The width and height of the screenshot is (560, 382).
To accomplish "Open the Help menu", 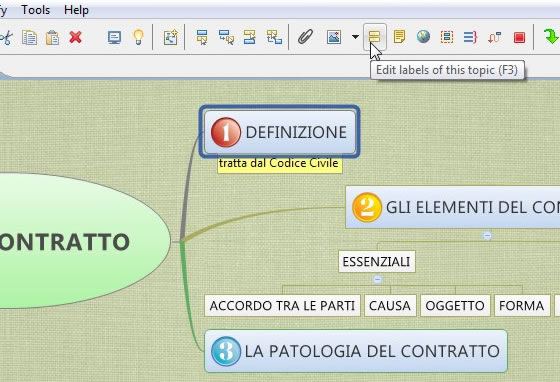I will 76,10.
